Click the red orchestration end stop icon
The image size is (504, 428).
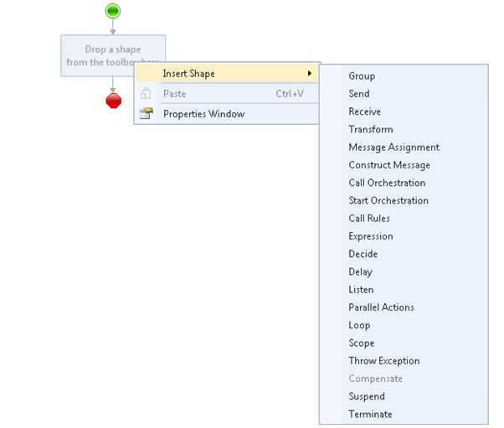click(114, 101)
